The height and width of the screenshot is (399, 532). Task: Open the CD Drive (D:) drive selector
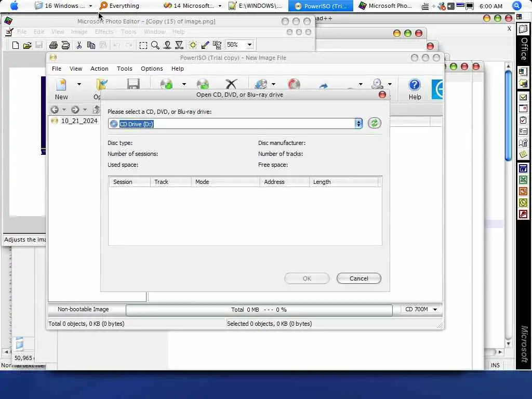point(235,124)
